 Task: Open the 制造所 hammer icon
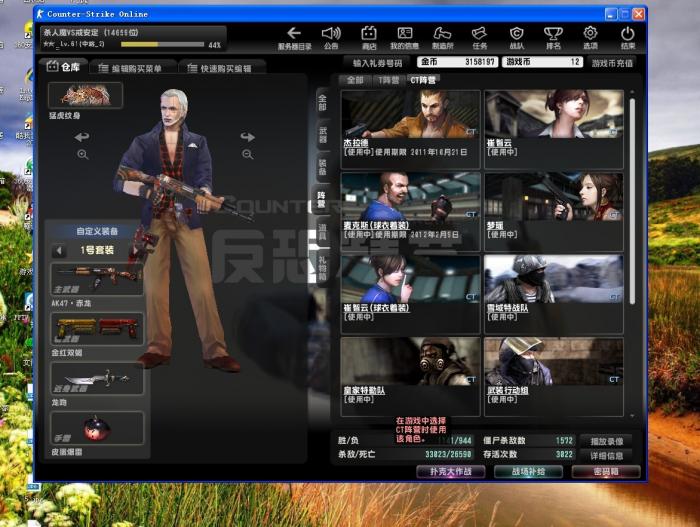(x=442, y=38)
